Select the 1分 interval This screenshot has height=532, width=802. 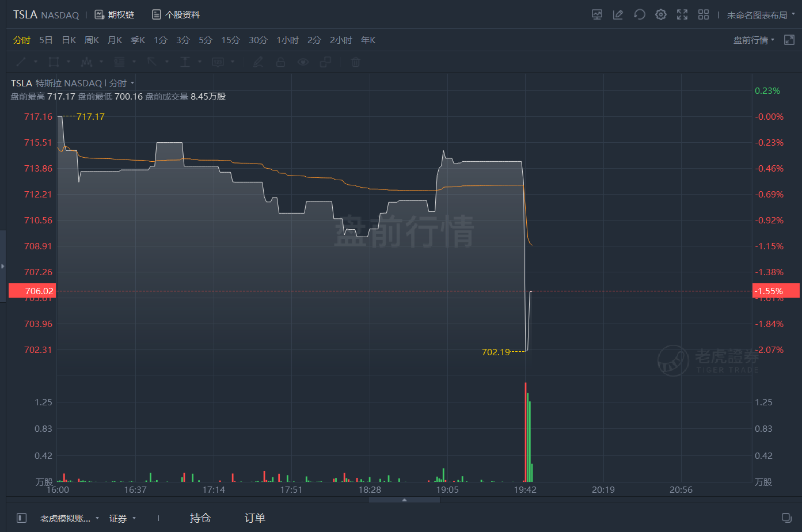point(161,40)
